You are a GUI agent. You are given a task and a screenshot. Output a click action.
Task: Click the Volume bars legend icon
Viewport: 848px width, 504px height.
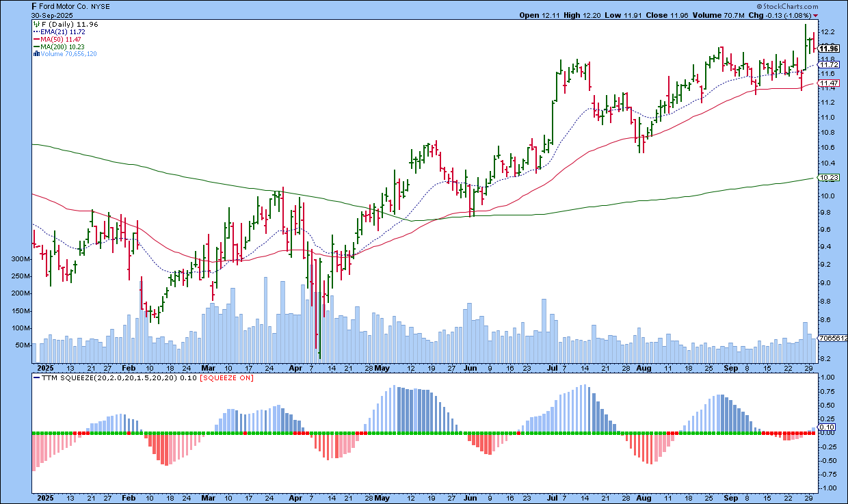point(36,53)
